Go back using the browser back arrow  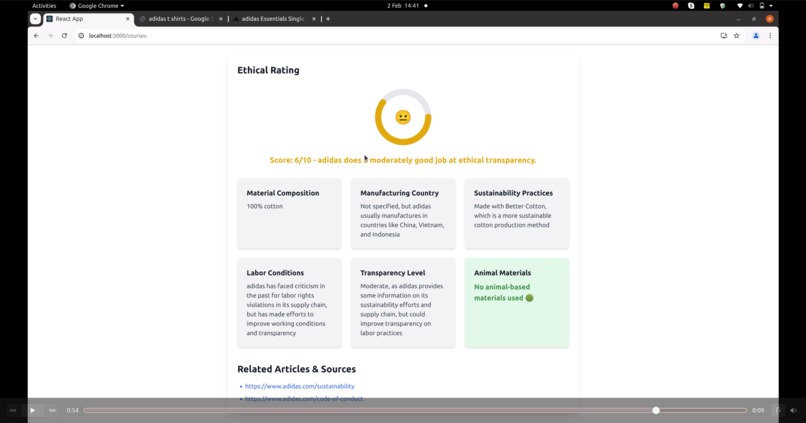coord(36,35)
